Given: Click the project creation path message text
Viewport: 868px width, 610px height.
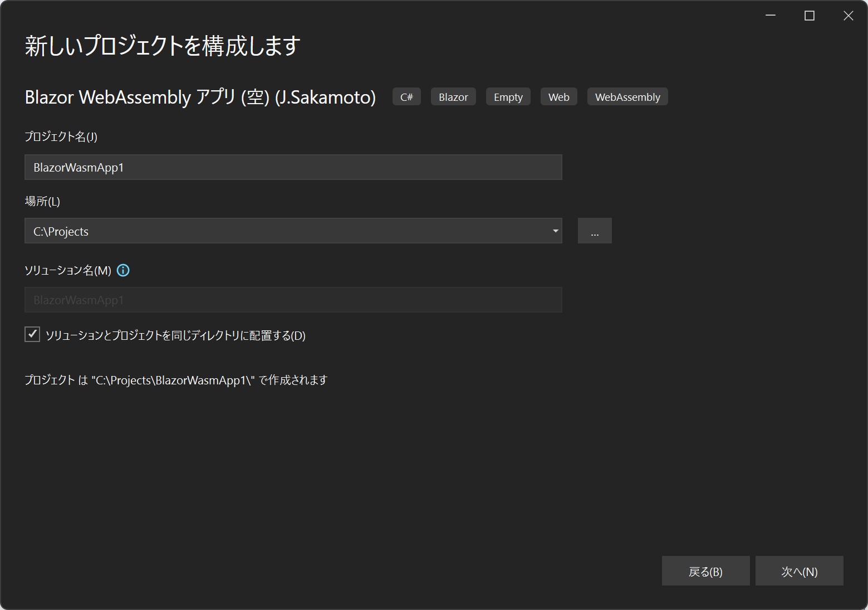Looking at the screenshot, I should pos(176,380).
